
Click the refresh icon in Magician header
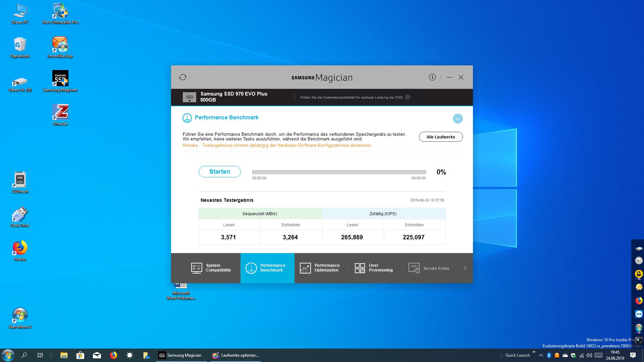(x=183, y=77)
